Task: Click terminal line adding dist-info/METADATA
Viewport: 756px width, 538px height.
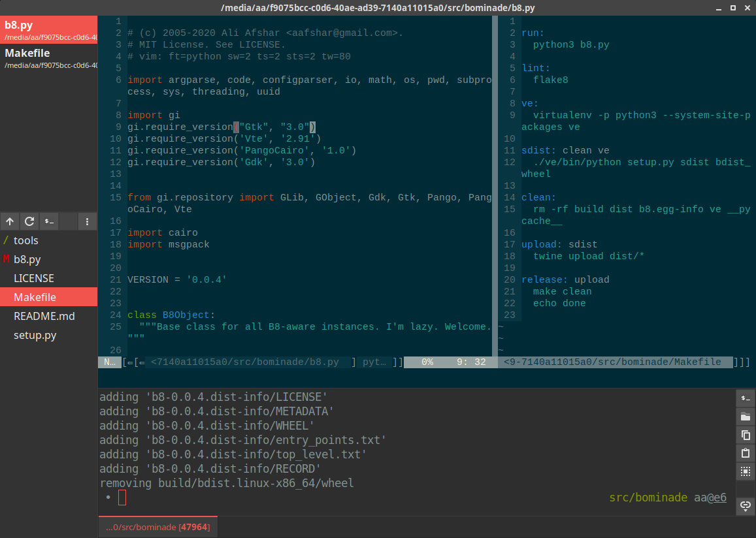Action: 217,411
